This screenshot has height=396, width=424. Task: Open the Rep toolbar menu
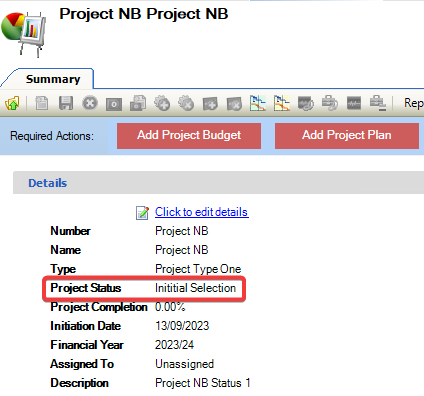point(414,103)
